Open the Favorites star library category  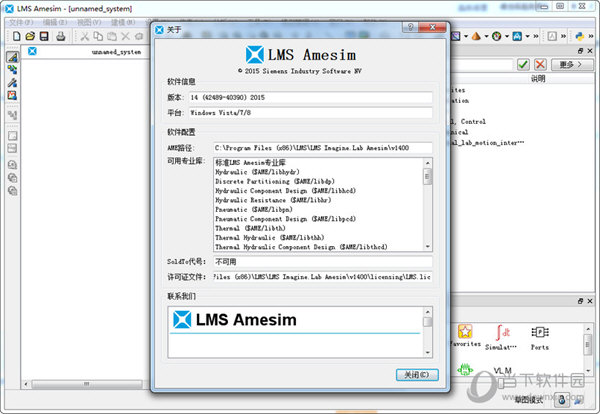tap(465, 336)
